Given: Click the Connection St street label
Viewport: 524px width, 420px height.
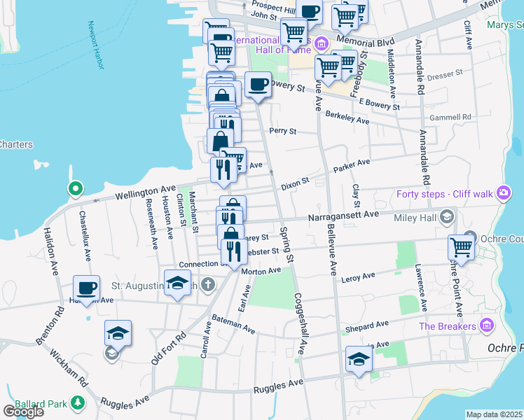Looking at the screenshot, I should click(203, 265).
